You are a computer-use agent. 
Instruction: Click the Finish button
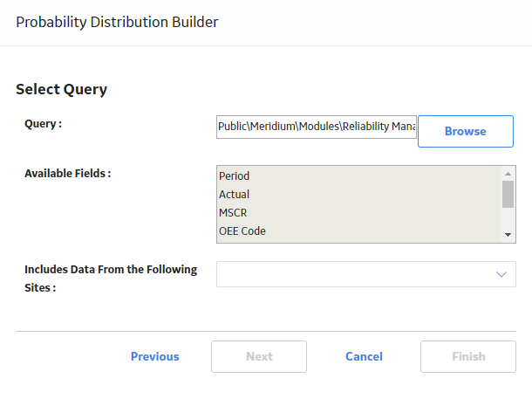(x=468, y=356)
